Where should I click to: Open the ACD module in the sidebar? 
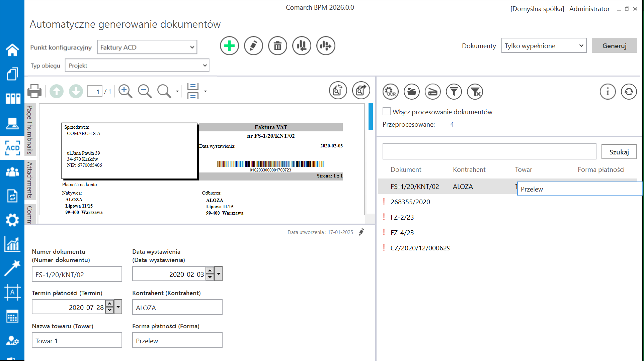click(12, 148)
